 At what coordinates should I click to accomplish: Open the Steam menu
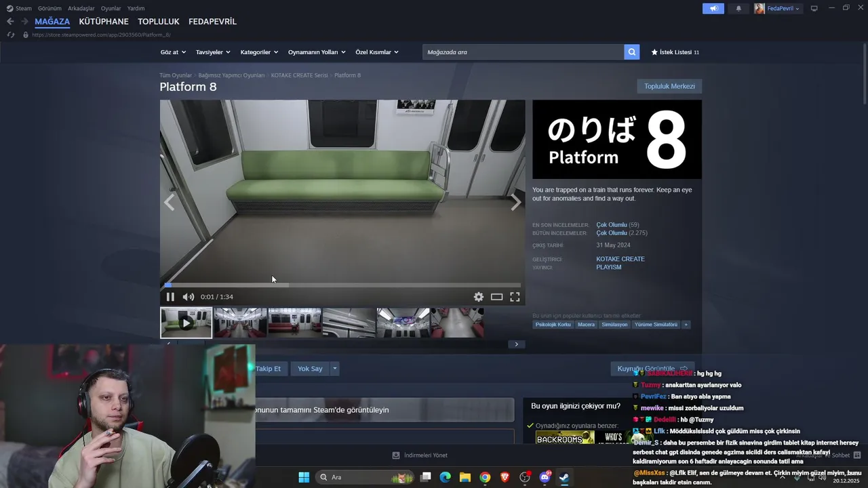pyautogui.click(x=19, y=8)
